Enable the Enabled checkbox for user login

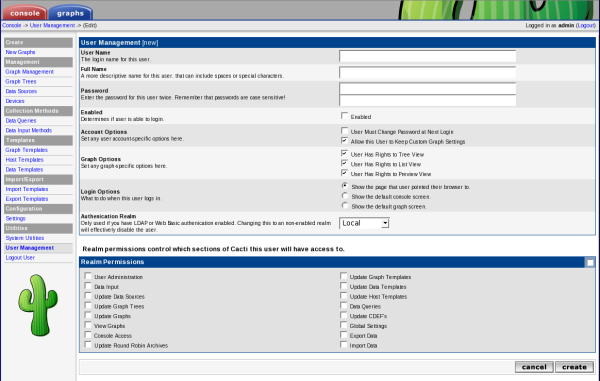344,116
